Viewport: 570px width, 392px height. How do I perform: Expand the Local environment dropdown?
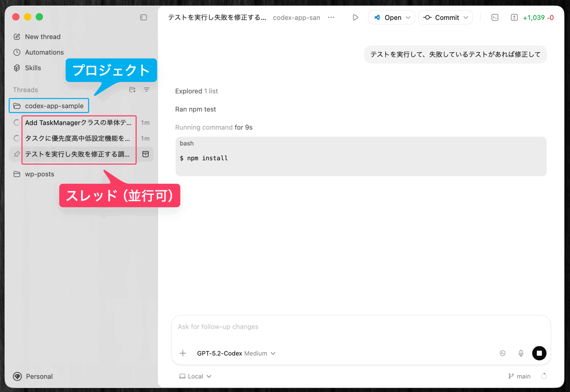(195, 376)
